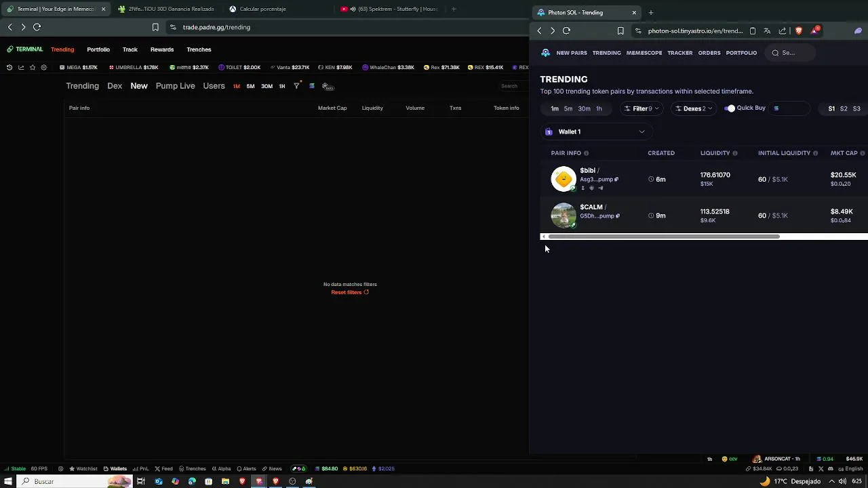Bookmark the trade.padre.gg page

155,27
